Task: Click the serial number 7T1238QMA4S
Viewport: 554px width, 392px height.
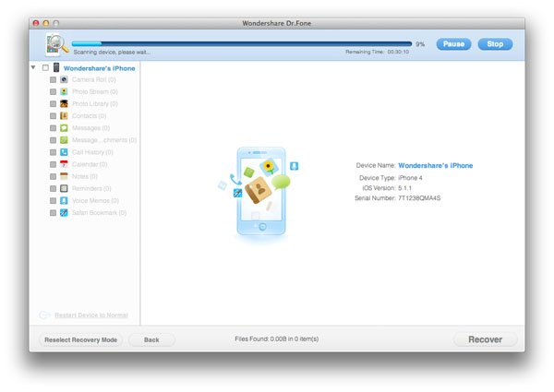Action: [419, 198]
